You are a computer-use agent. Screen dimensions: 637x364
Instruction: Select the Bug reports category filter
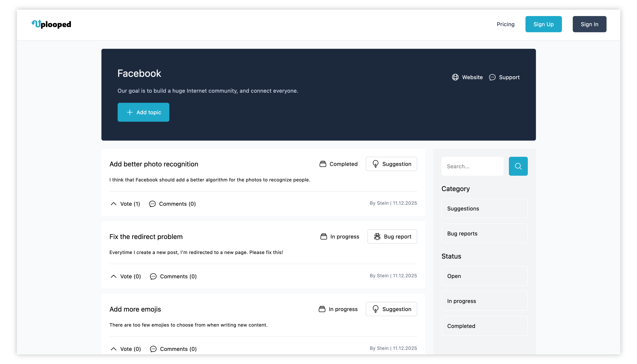(x=484, y=233)
